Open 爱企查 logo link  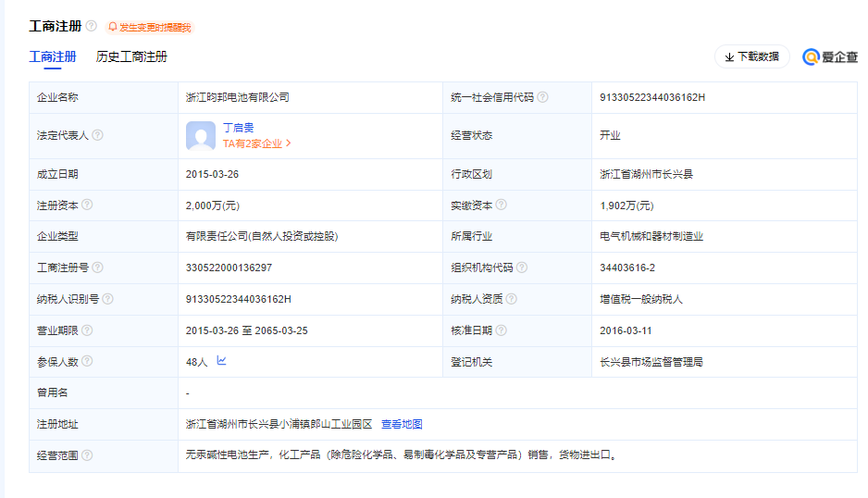pos(830,56)
